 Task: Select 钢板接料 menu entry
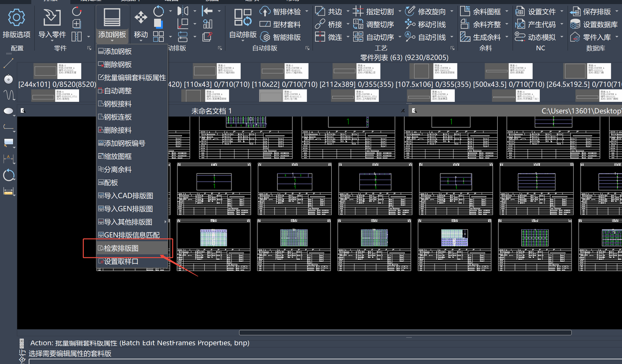[132, 104]
